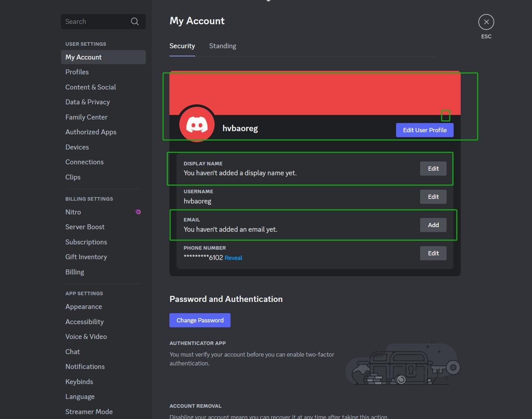Click the search magnifier icon
This screenshot has width=532, height=419.
(x=135, y=21)
